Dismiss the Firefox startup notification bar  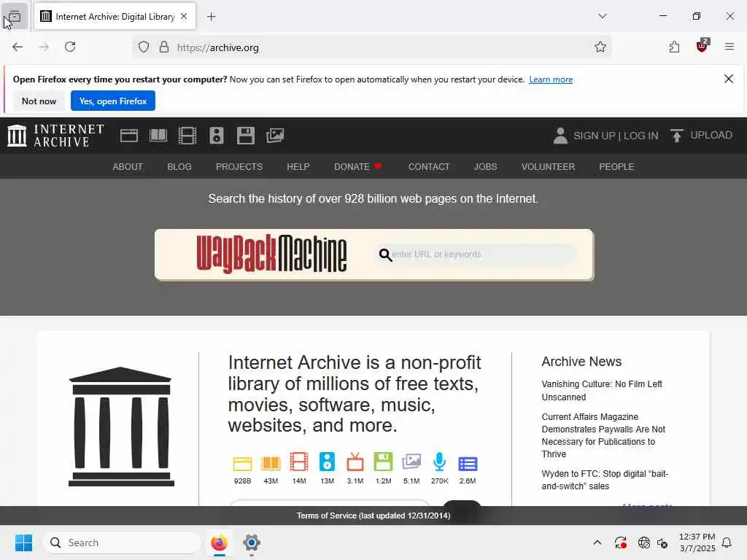click(x=728, y=79)
